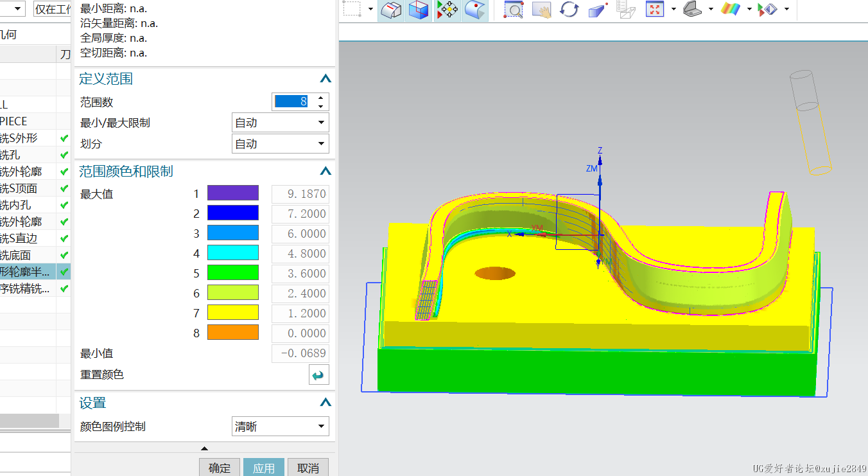Select the rectangle selection tool icon
Image resolution: width=868 pixels, height=476 pixels.
click(x=353, y=10)
